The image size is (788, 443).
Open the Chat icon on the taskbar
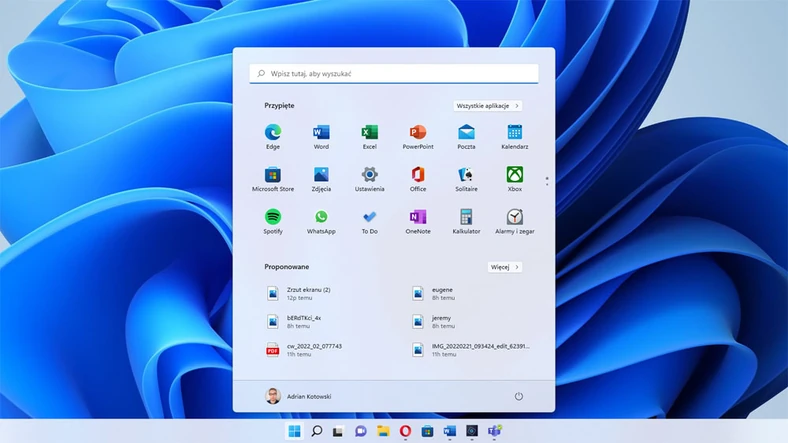[x=360, y=431]
